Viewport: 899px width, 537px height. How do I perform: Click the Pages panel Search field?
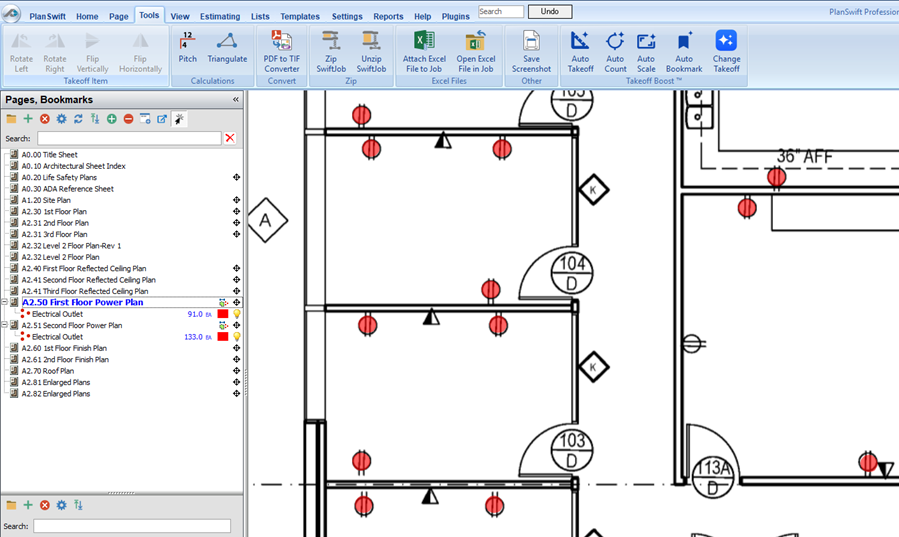129,138
